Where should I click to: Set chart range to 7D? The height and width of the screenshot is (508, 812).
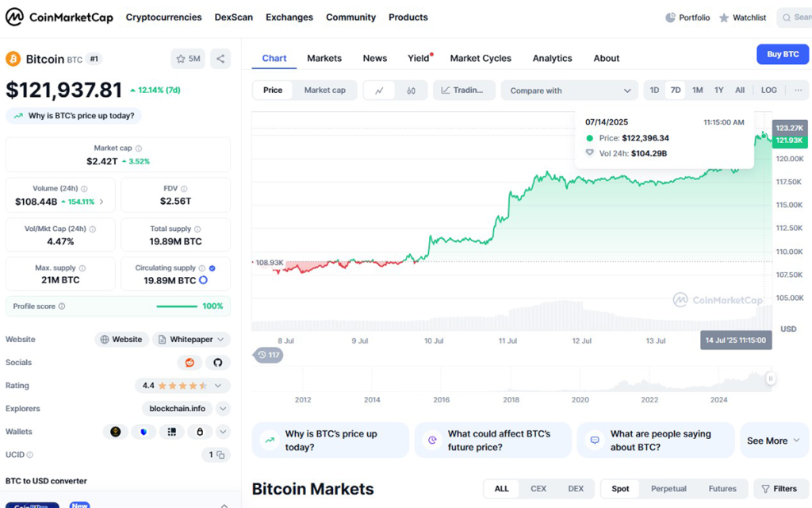pyautogui.click(x=676, y=90)
